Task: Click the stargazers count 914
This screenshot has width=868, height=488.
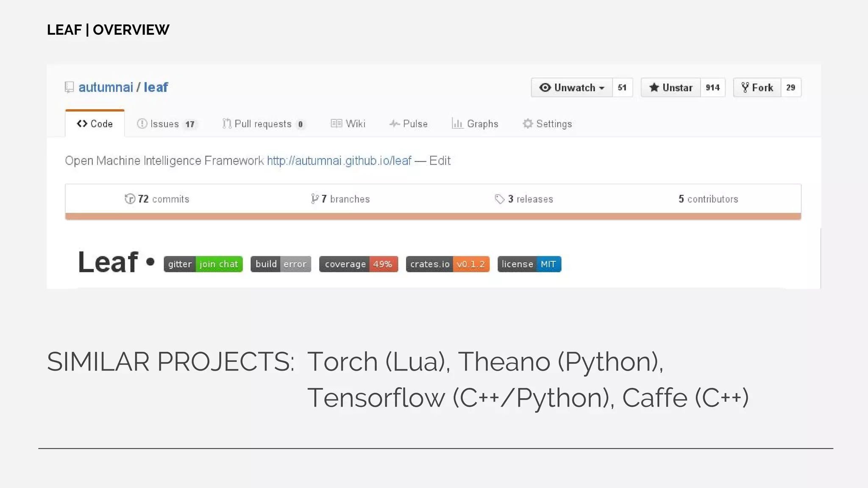Action: [712, 88]
